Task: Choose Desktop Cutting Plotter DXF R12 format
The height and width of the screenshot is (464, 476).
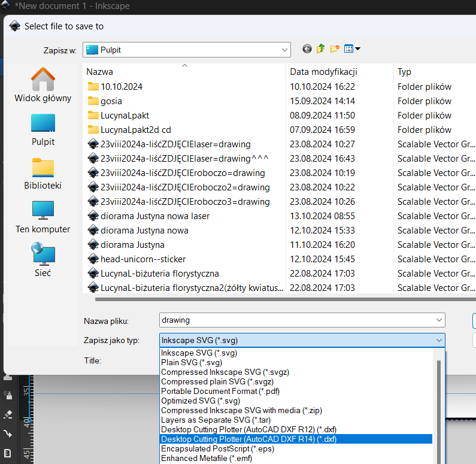Action: [x=296, y=429]
